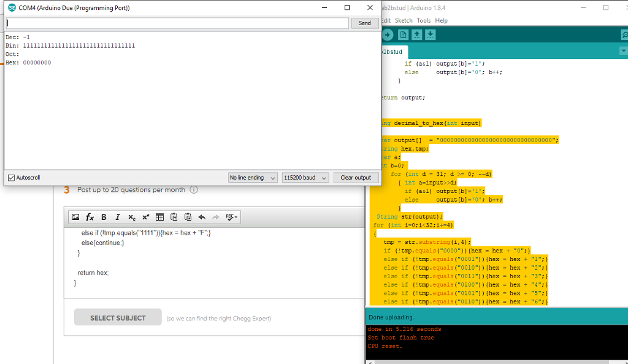The width and height of the screenshot is (628, 364).
Task: Create a new sketch with New icon
Action: point(403,35)
